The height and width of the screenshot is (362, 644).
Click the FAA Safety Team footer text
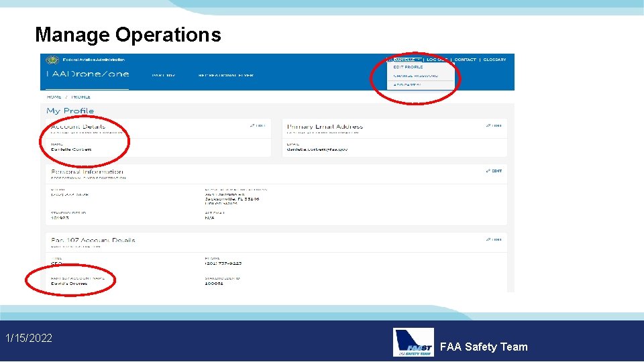tap(484, 347)
